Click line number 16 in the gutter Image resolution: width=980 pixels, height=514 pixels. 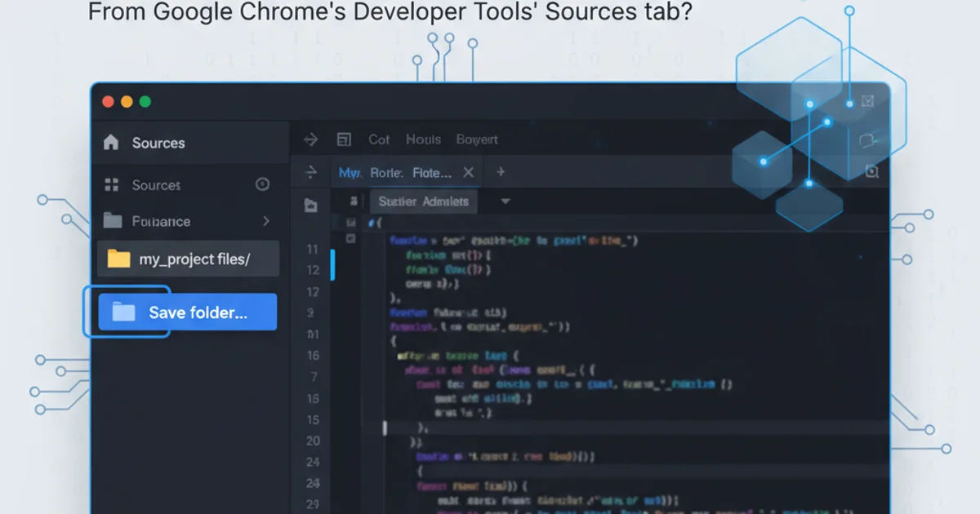[313, 356]
